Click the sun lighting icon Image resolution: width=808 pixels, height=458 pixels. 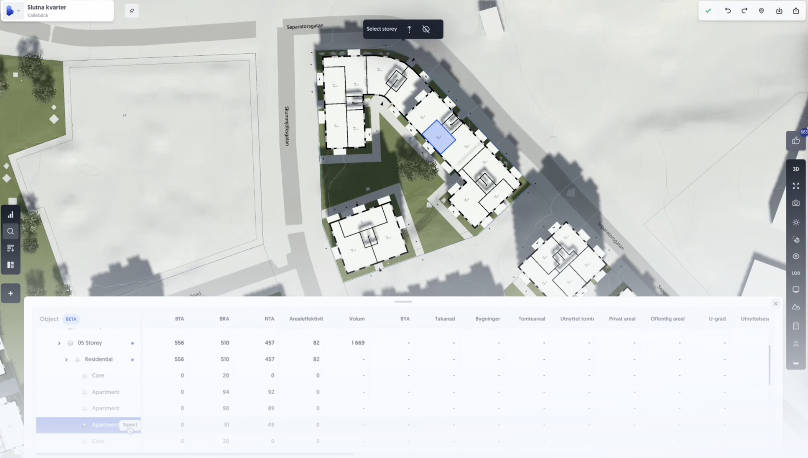[796, 221]
